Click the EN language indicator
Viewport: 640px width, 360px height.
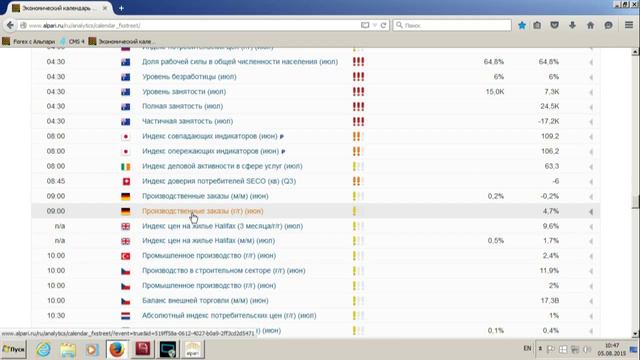point(527,348)
